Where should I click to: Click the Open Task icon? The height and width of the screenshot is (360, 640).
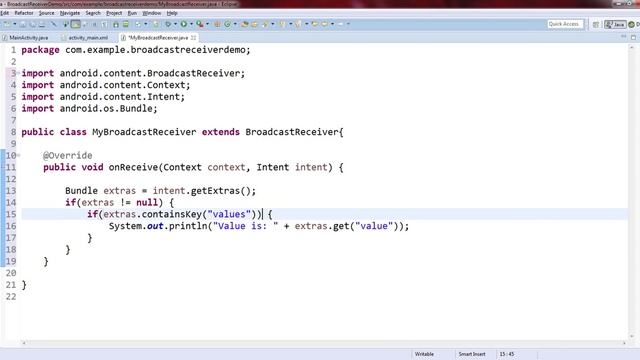tap(255, 24)
